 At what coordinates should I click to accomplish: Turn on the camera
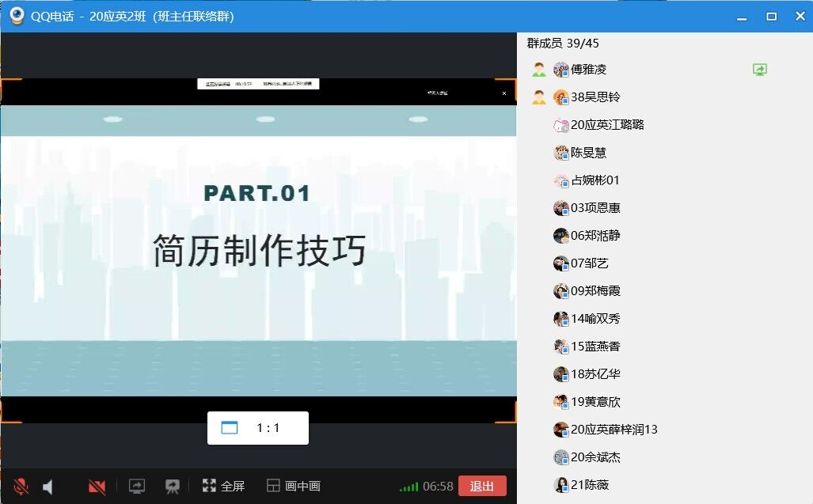(x=97, y=487)
